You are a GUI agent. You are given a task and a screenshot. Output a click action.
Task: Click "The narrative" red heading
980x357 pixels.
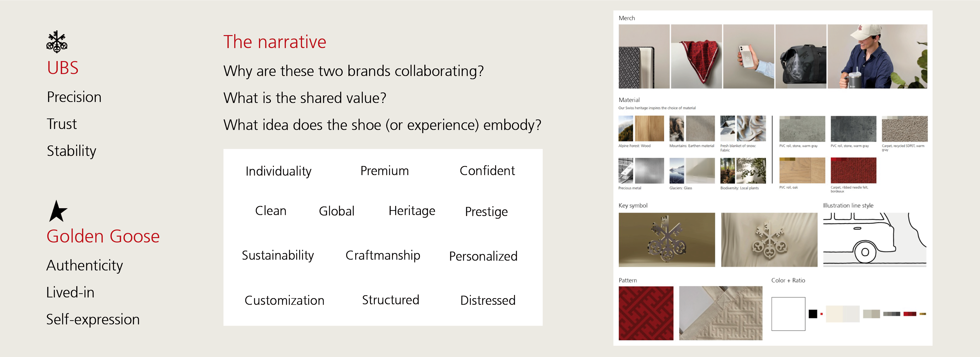point(275,42)
